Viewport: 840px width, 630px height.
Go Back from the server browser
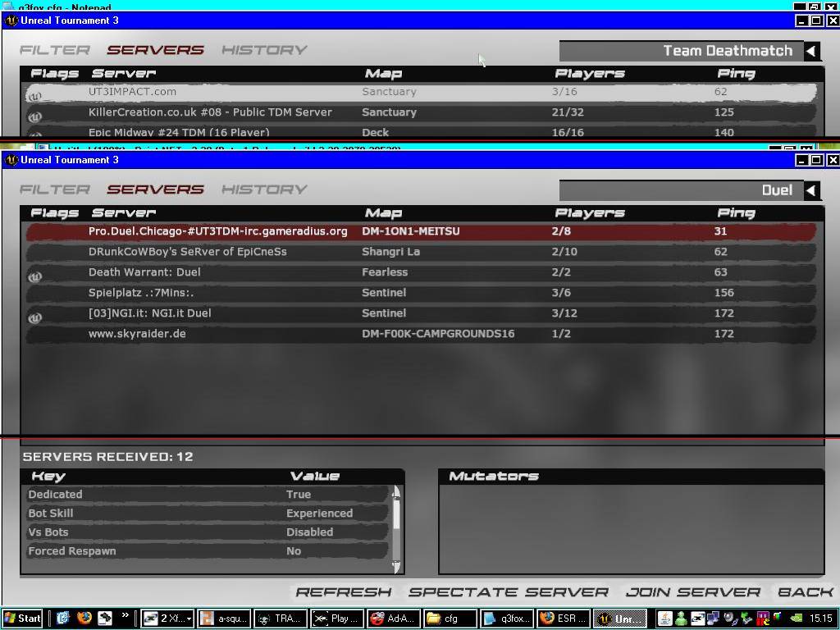coord(805,592)
